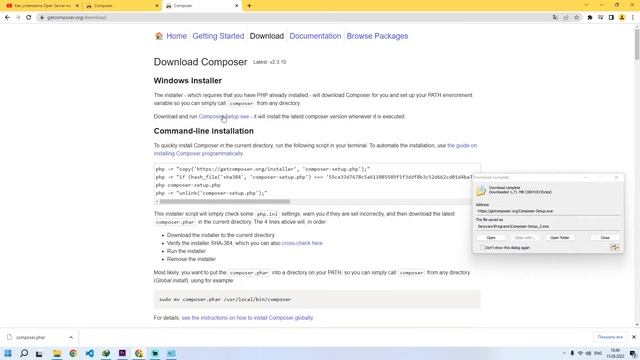Expand the composer.phar download item options arrow

pyautogui.click(x=71, y=338)
